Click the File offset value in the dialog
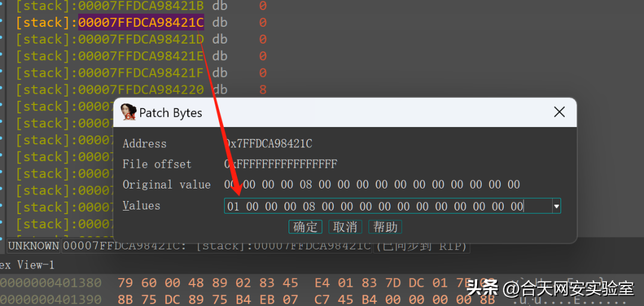 point(280,164)
